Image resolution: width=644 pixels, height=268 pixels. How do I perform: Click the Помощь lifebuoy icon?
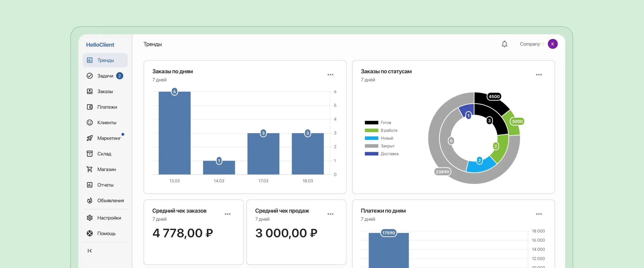click(x=90, y=233)
